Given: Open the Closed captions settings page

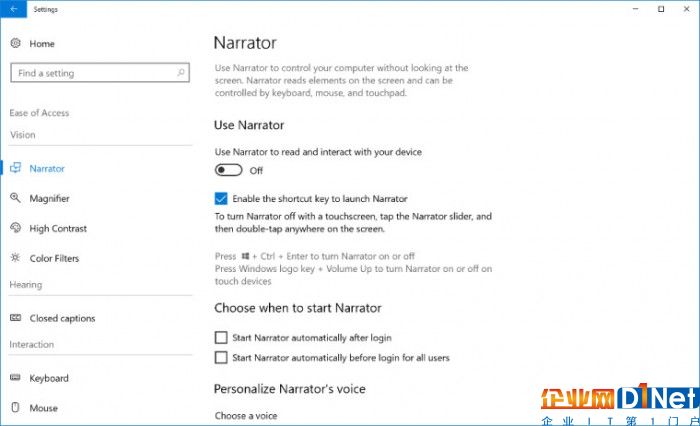Looking at the screenshot, I should (x=62, y=318).
